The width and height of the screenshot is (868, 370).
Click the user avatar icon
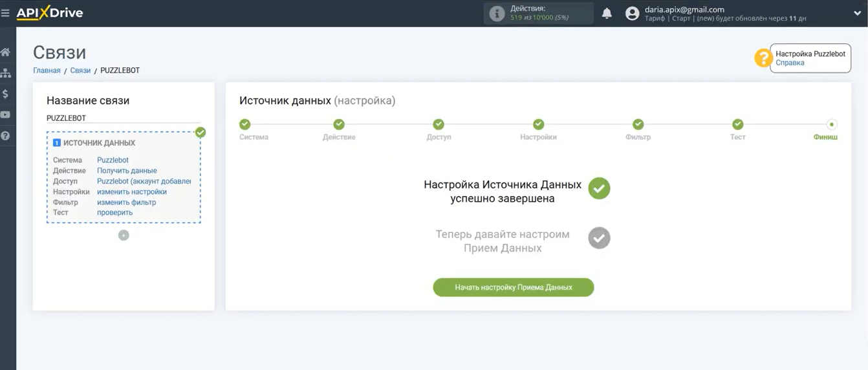tap(633, 14)
